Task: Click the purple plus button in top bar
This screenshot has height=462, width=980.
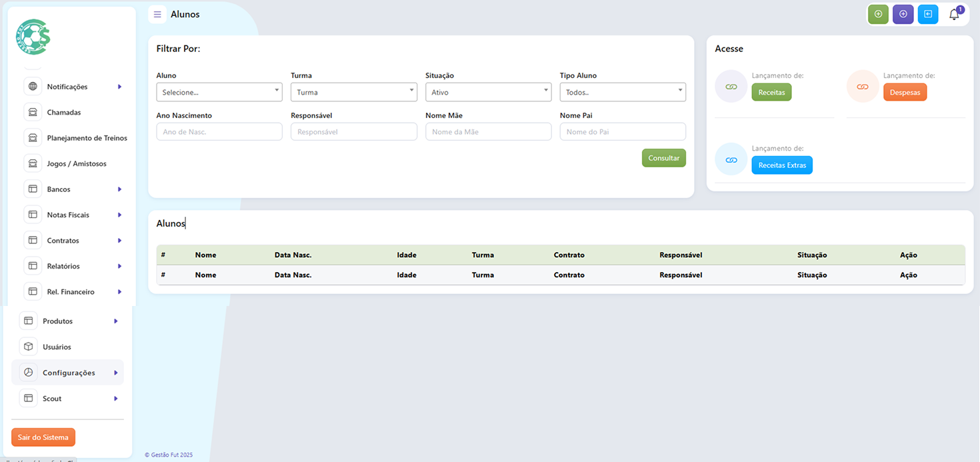Action: [x=903, y=14]
